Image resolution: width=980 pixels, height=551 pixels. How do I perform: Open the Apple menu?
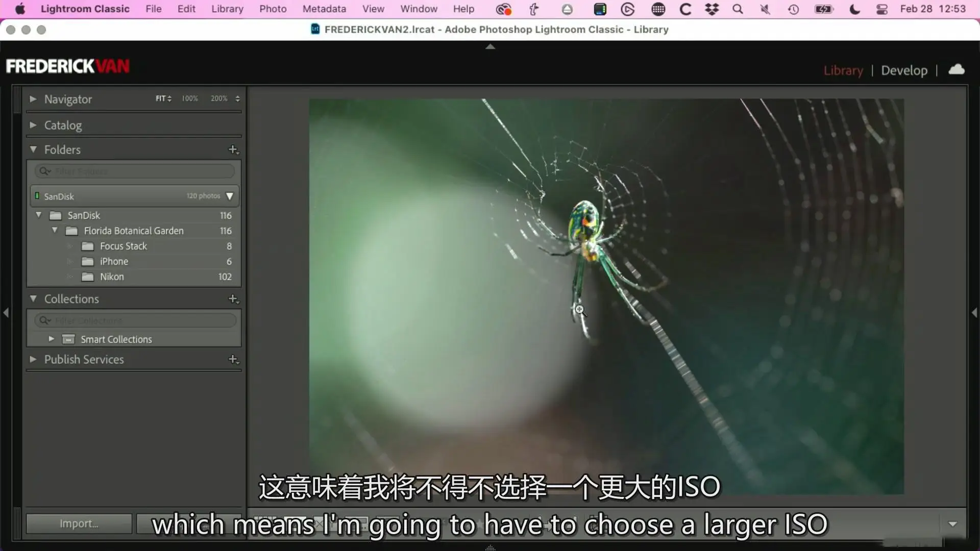[x=20, y=9]
